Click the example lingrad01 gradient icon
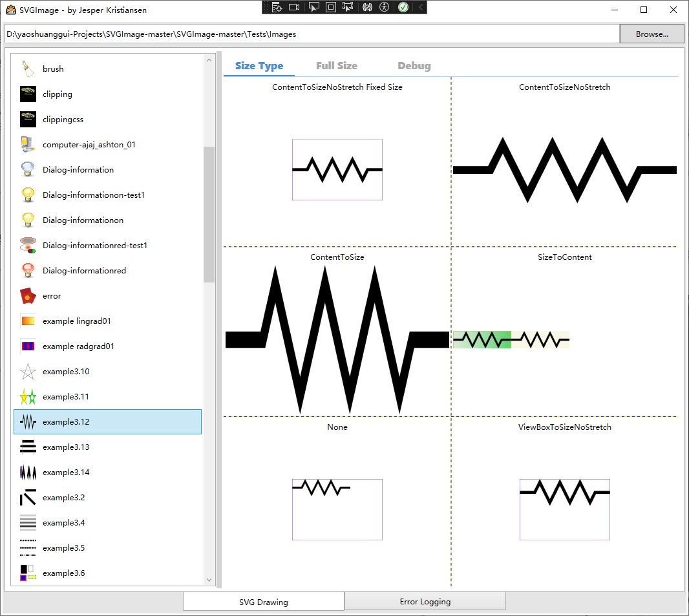 (x=28, y=321)
